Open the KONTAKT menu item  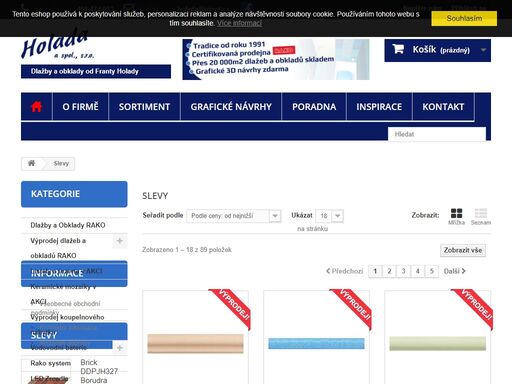tap(443, 107)
